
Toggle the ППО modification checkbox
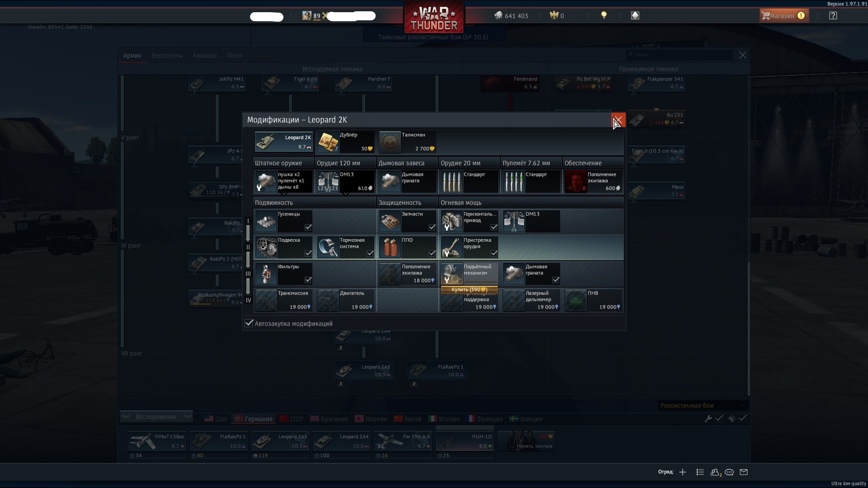(432, 253)
